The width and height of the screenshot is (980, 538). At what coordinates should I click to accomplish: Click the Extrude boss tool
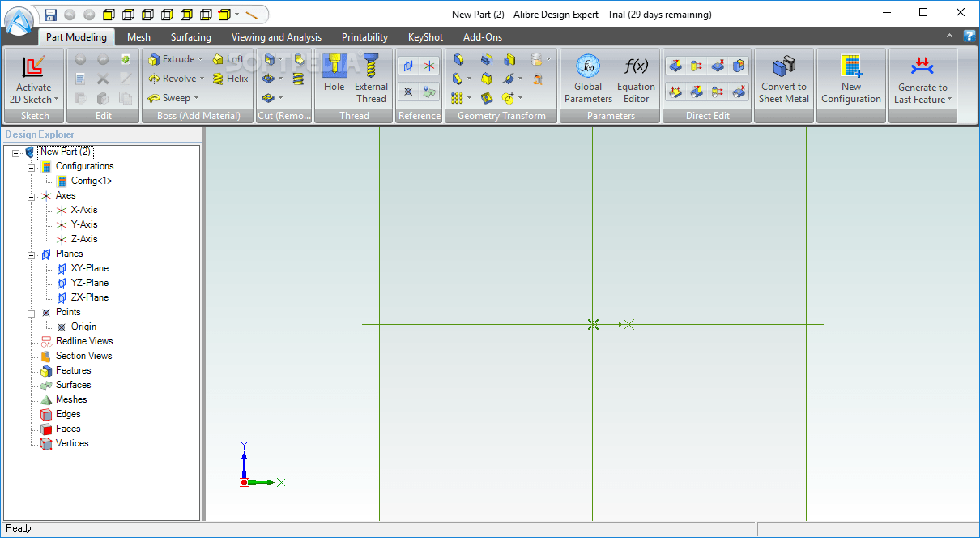point(171,59)
